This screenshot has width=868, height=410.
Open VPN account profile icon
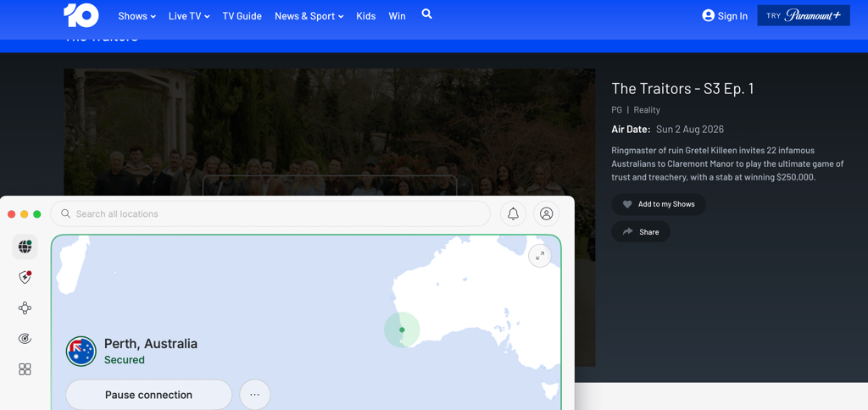point(547,213)
